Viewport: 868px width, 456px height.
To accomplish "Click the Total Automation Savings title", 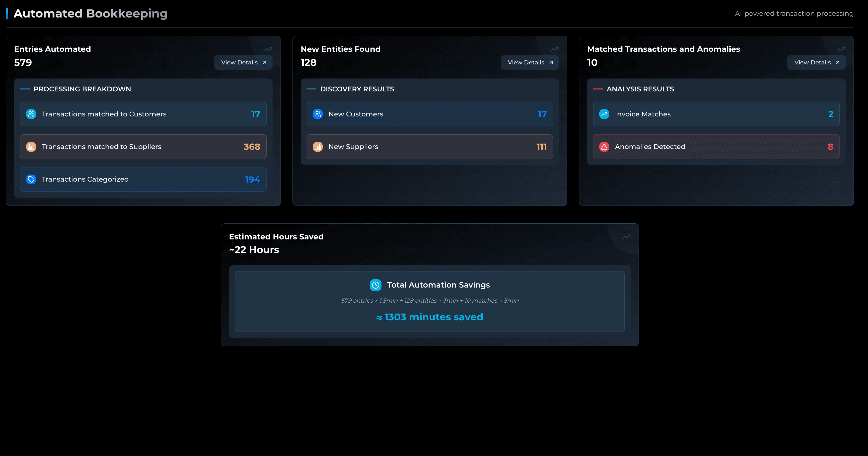I will point(438,285).
